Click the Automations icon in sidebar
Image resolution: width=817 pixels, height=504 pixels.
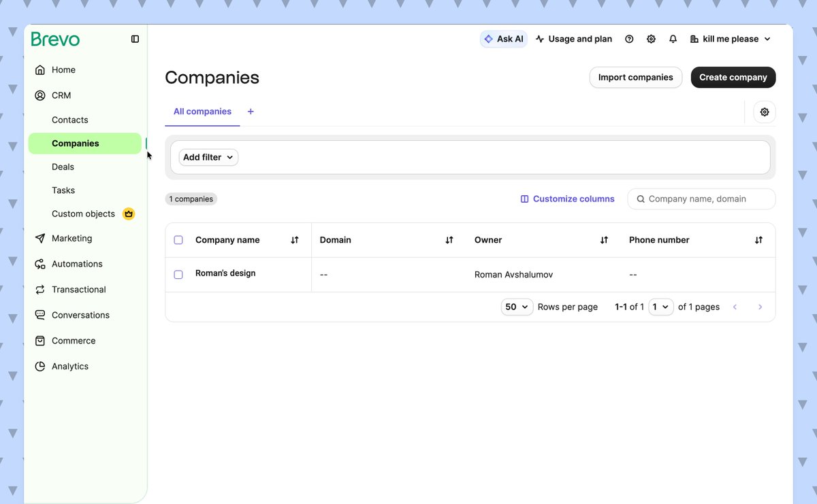[40, 264]
